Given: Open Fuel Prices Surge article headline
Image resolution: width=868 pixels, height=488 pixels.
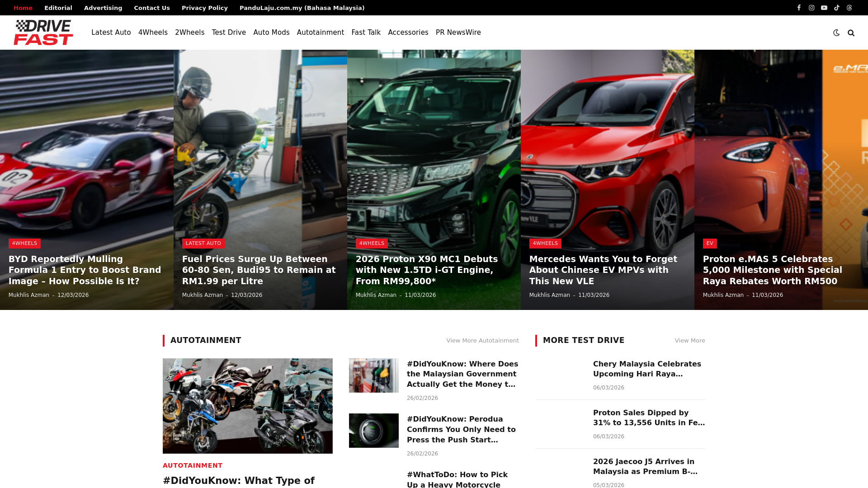Looking at the screenshot, I should (x=259, y=270).
